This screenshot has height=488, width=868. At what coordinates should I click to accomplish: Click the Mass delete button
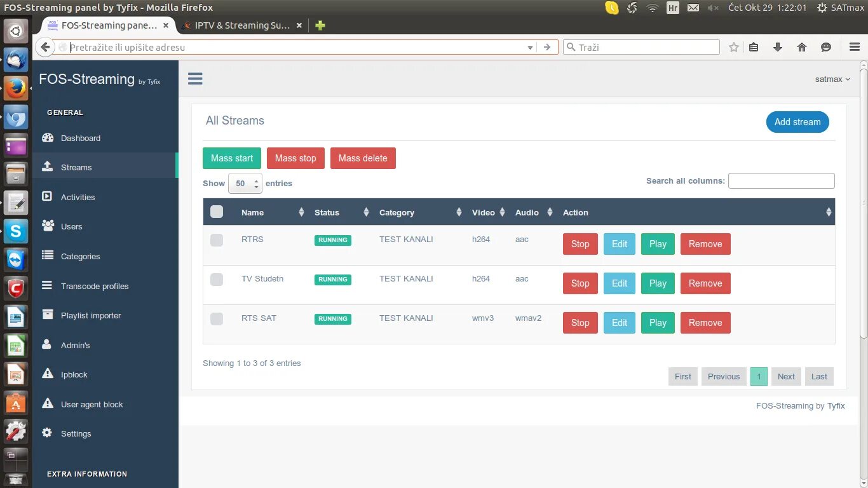363,158
